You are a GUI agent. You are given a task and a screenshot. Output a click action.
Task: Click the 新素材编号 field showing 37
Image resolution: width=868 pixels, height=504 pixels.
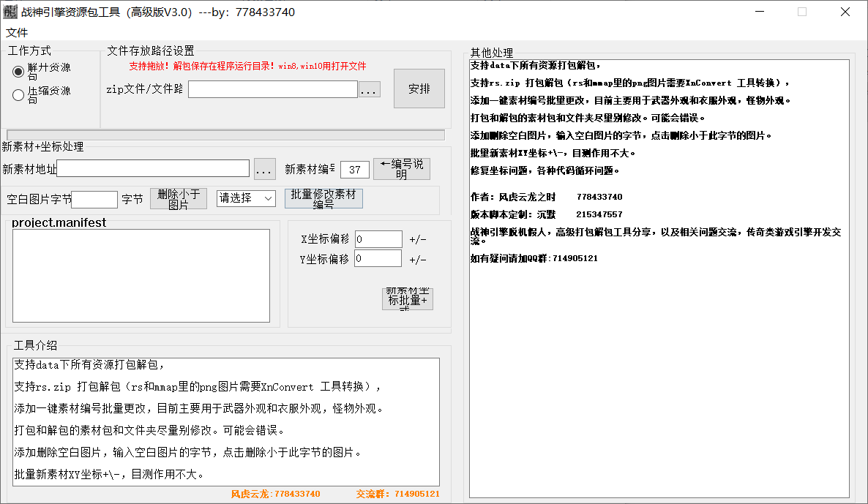pyautogui.click(x=355, y=170)
